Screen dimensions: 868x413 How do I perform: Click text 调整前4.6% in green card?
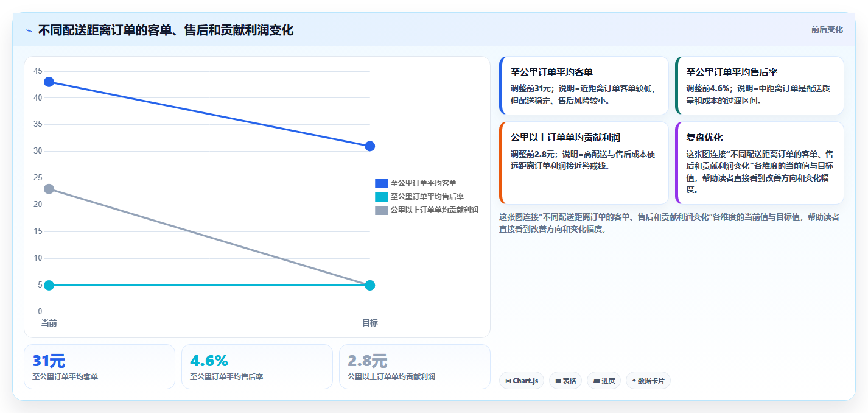click(x=709, y=88)
